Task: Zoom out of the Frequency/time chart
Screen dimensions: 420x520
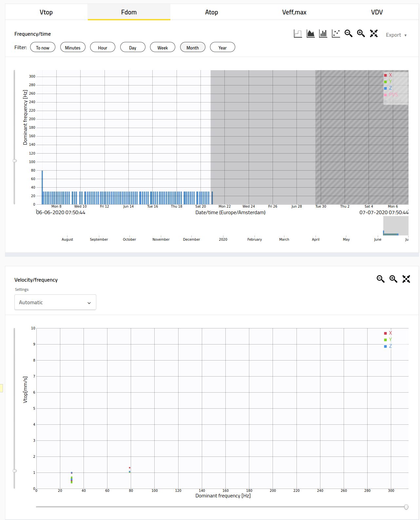Action: [349, 34]
